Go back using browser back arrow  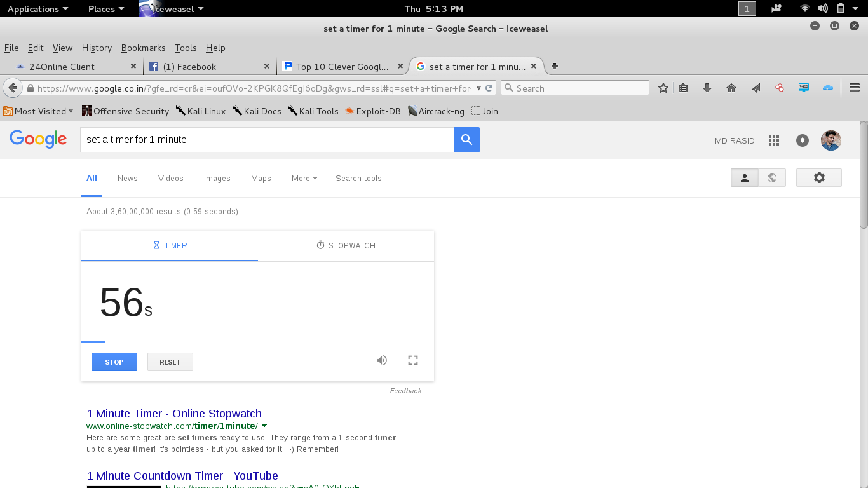[13, 88]
